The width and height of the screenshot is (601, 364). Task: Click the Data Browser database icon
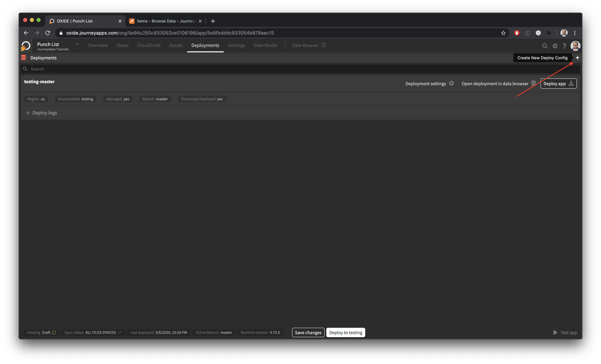pos(324,45)
